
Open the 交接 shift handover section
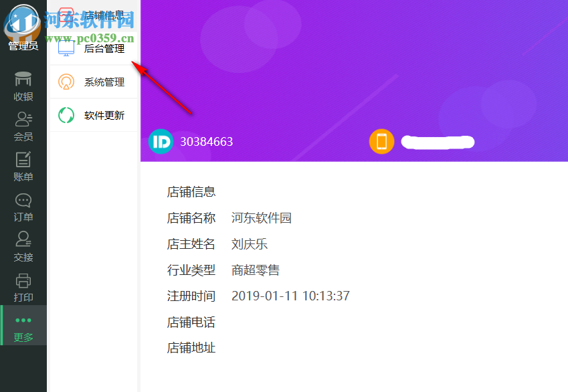23,248
